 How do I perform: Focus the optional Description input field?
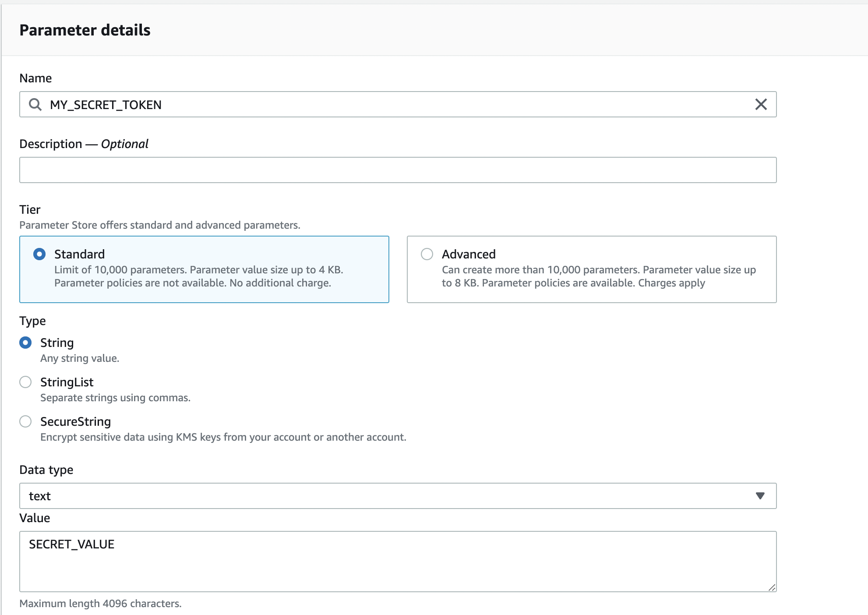tap(398, 170)
